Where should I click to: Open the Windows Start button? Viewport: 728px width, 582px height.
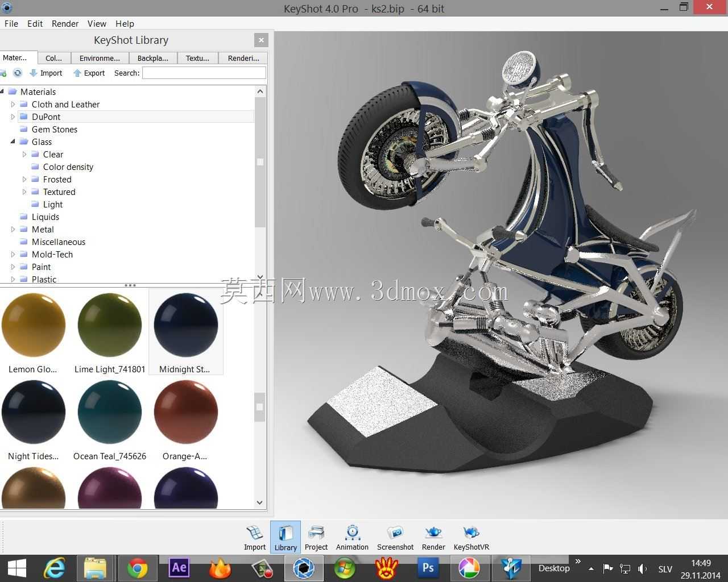17,568
